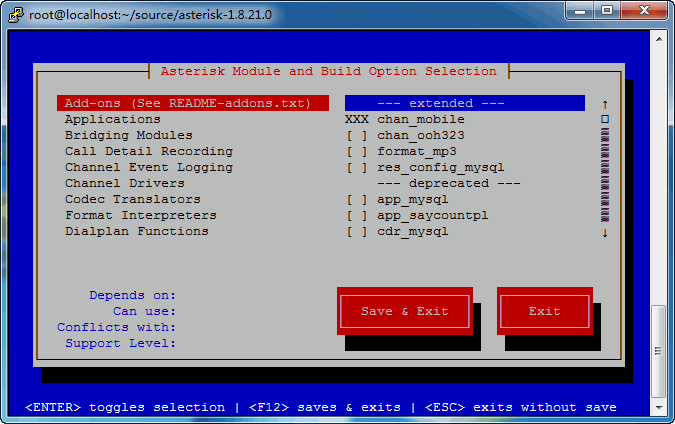The height and width of the screenshot is (424, 675).
Task: Select Channel Event Logging category
Action: point(149,167)
